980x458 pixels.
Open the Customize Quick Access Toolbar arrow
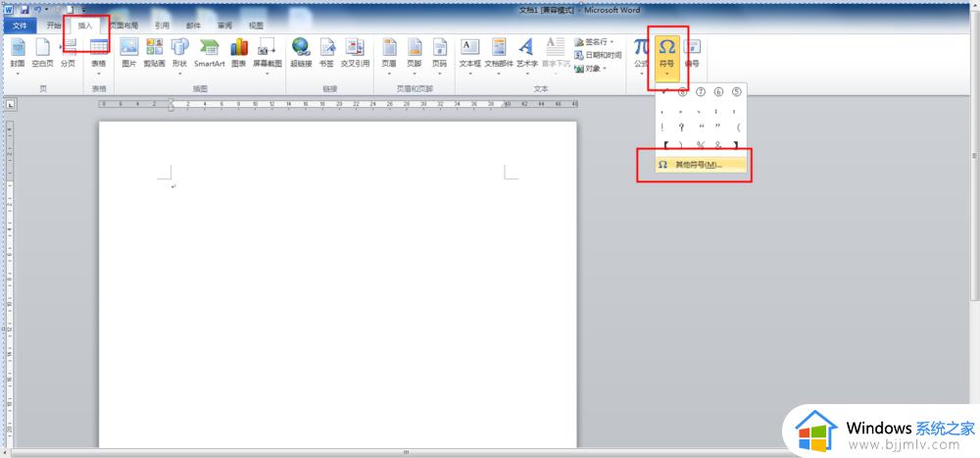[x=83, y=10]
